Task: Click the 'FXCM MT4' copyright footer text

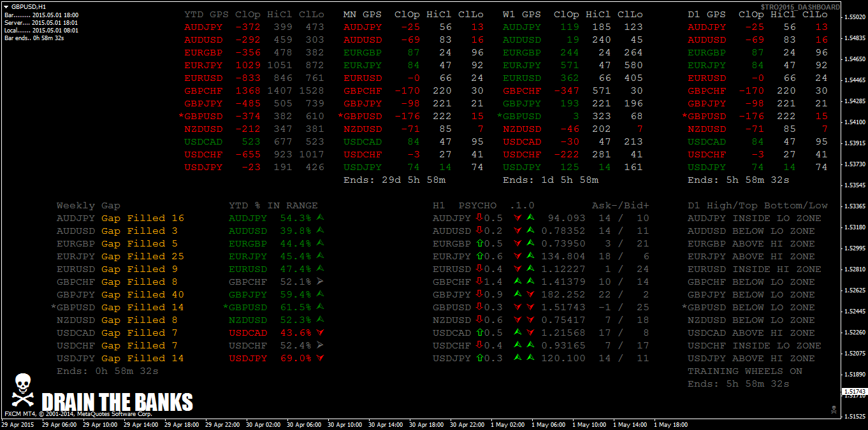Action: (x=78, y=414)
